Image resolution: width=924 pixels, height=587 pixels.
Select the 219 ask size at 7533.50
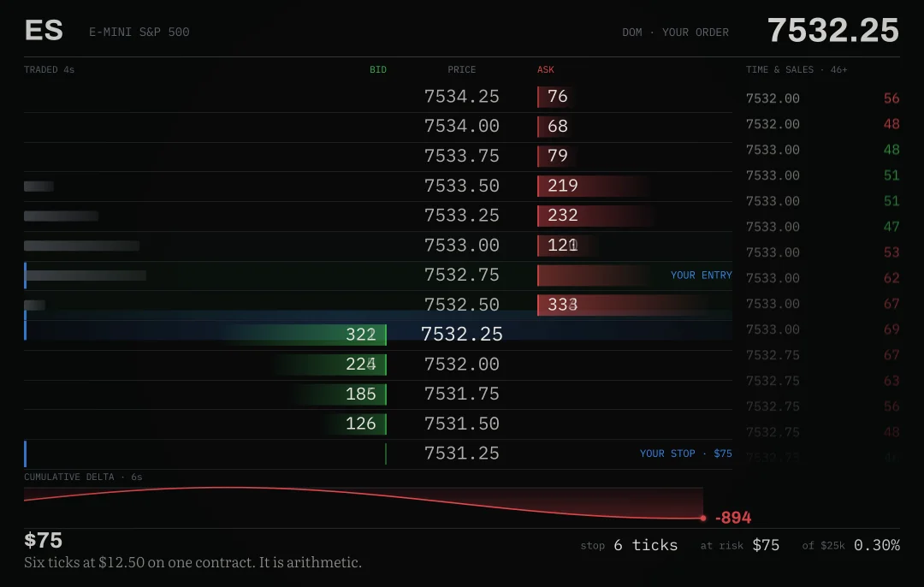pyautogui.click(x=562, y=186)
